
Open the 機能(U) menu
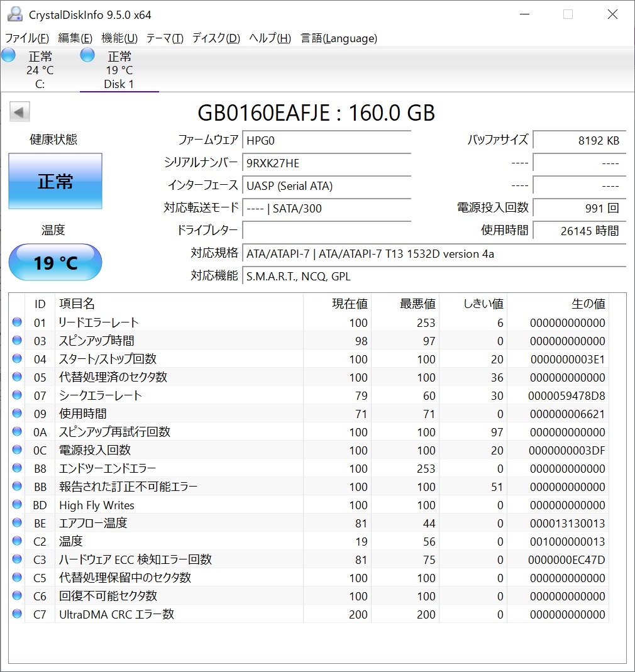119,38
